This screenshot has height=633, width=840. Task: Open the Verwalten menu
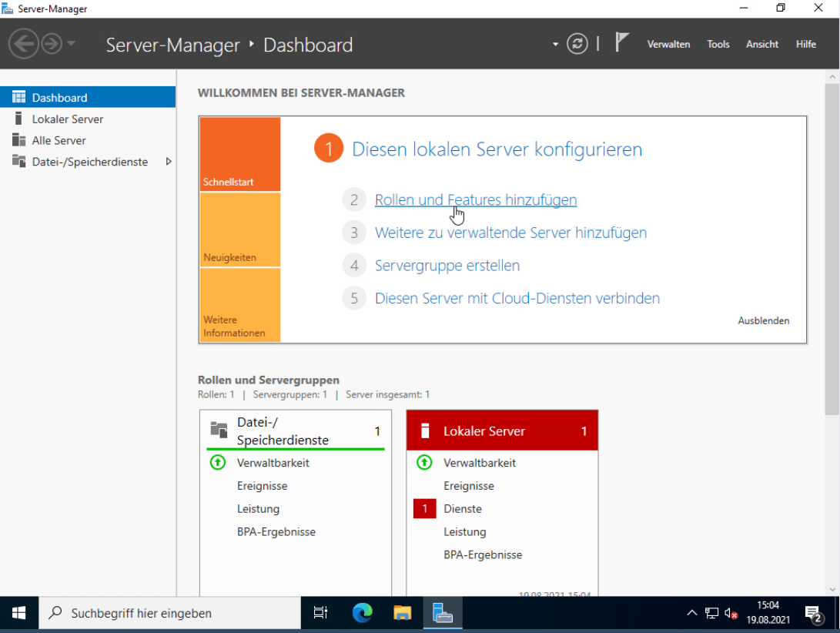point(668,44)
